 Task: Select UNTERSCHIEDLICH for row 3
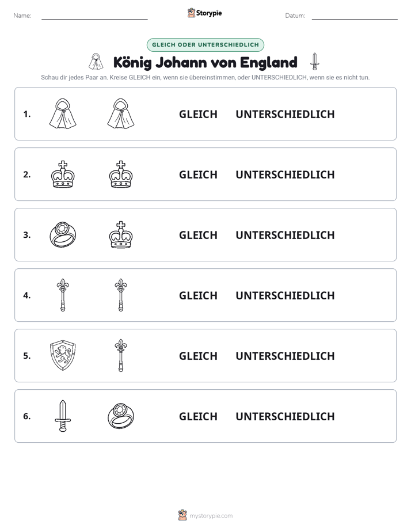tap(285, 235)
